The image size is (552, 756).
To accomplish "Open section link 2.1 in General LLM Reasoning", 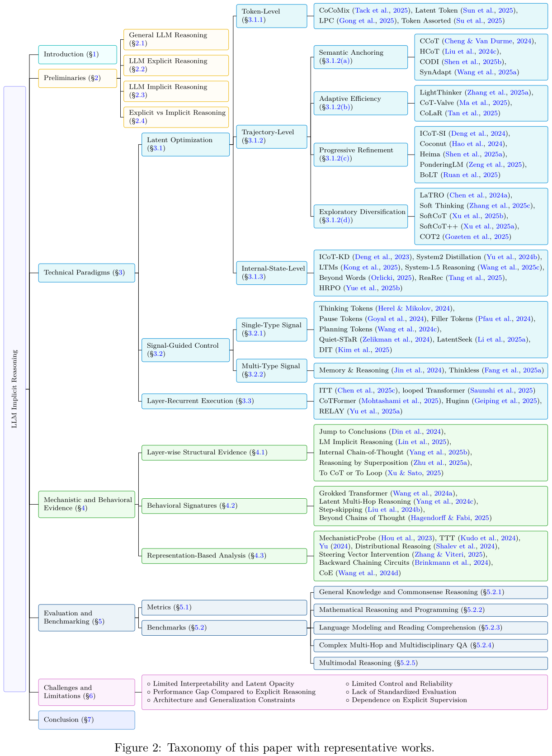I will (141, 43).
